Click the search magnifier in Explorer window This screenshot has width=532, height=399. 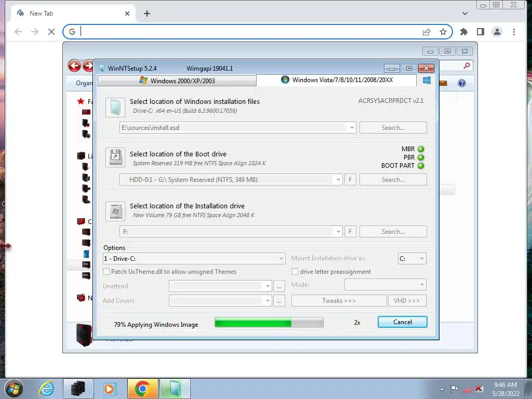pos(467,65)
